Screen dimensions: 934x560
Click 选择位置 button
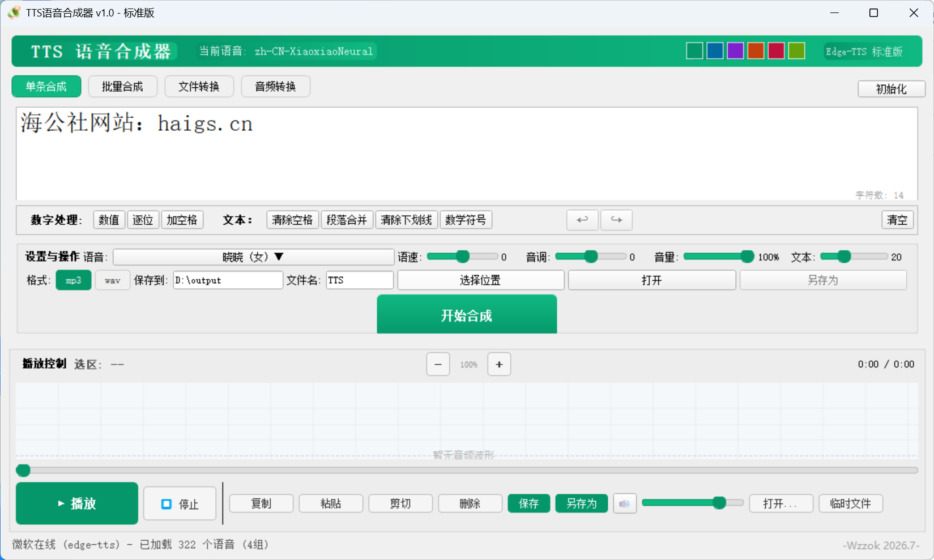(x=480, y=280)
